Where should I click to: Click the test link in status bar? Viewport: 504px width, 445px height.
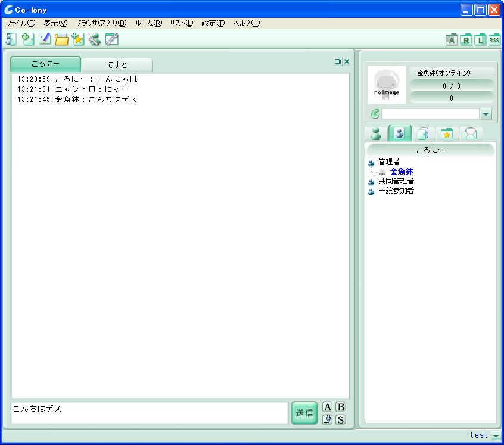click(x=478, y=435)
